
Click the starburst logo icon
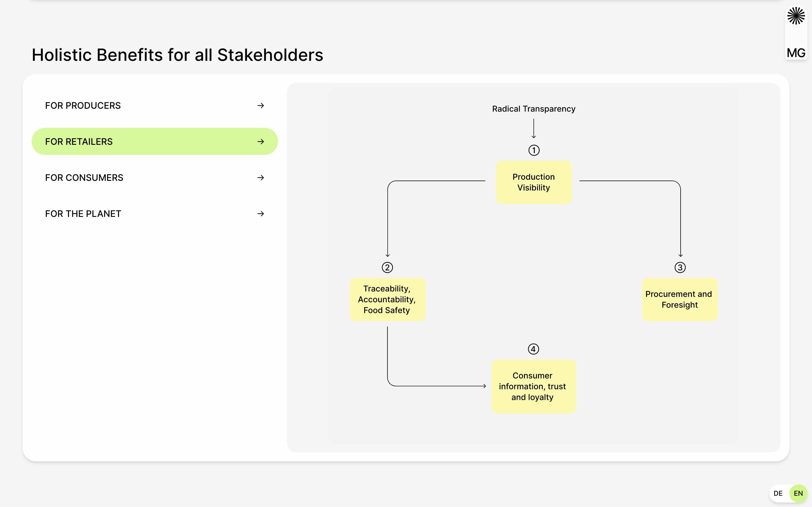point(796,16)
